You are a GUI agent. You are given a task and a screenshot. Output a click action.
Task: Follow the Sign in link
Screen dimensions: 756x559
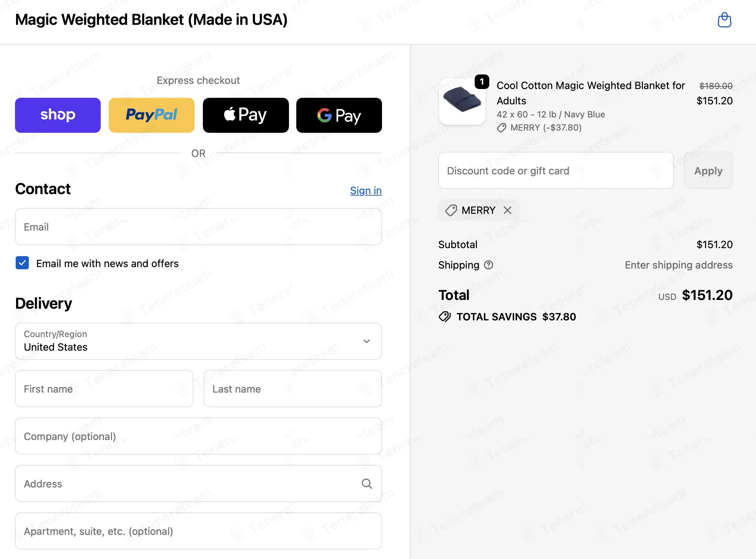(366, 190)
